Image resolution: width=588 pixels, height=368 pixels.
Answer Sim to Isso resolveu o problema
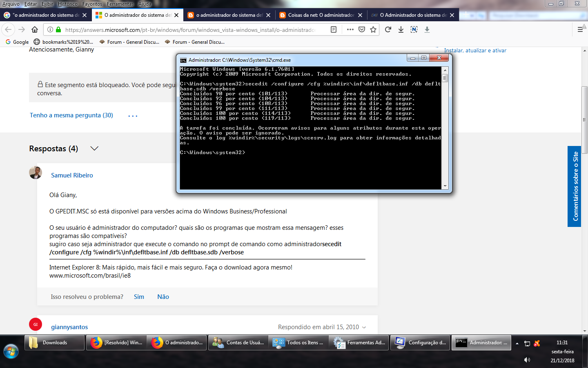click(139, 297)
